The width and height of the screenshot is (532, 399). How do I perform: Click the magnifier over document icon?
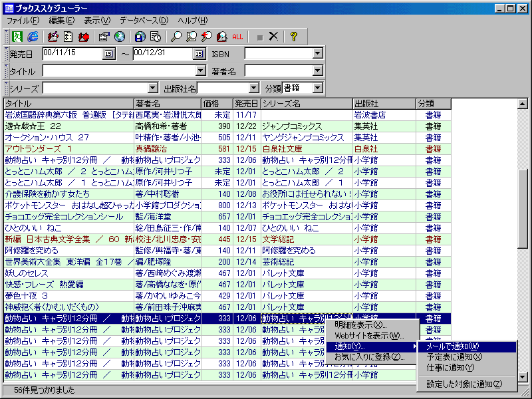(192, 37)
